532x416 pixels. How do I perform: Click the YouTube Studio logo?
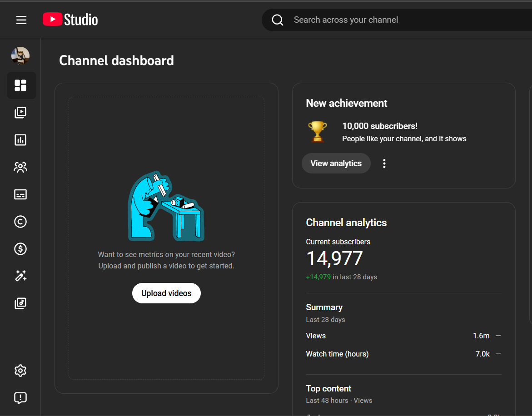(70, 20)
